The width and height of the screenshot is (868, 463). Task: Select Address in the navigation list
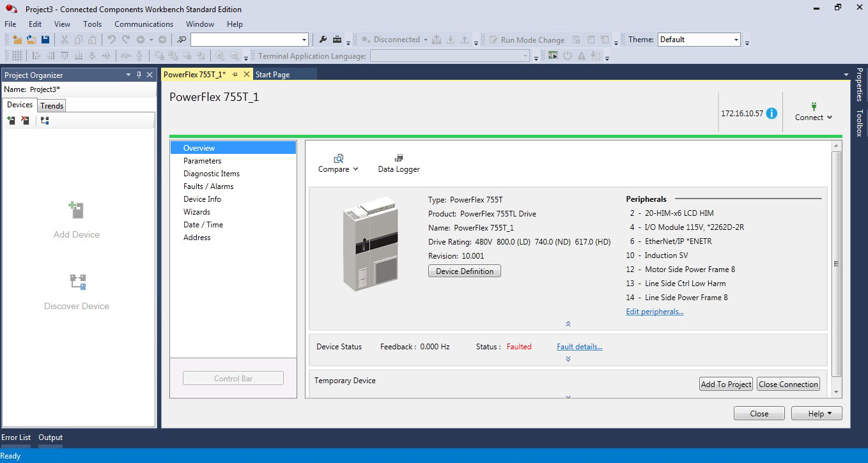(233, 238)
